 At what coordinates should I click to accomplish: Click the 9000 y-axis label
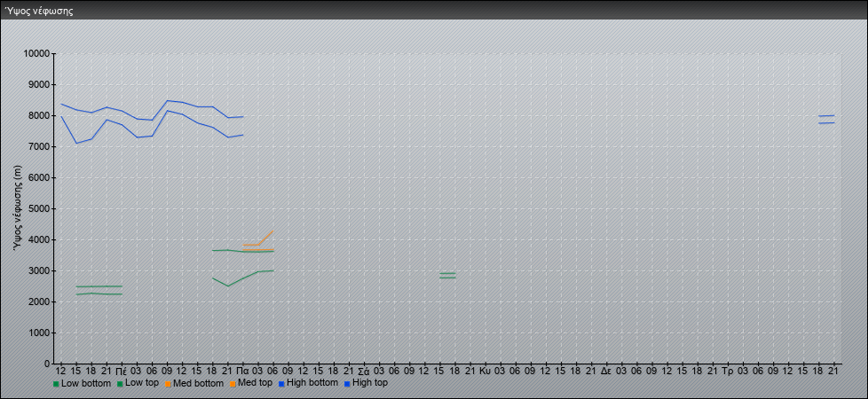[x=39, y=84]
